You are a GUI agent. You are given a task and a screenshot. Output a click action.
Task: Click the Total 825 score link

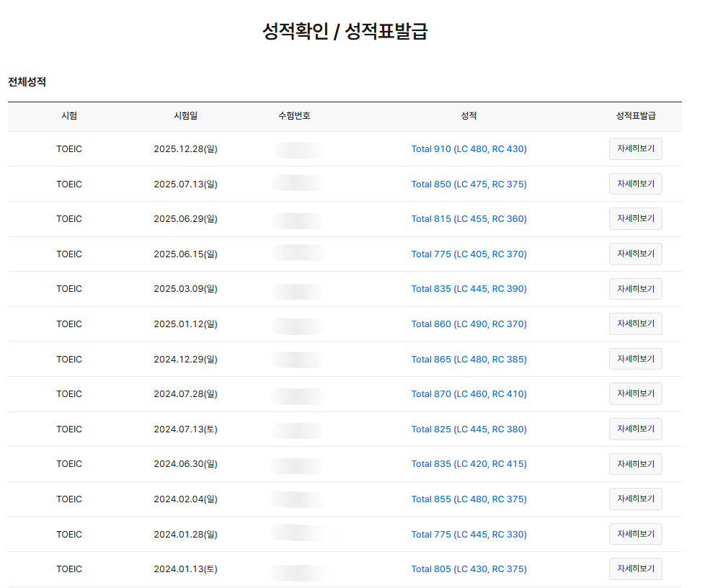[469, 429]
